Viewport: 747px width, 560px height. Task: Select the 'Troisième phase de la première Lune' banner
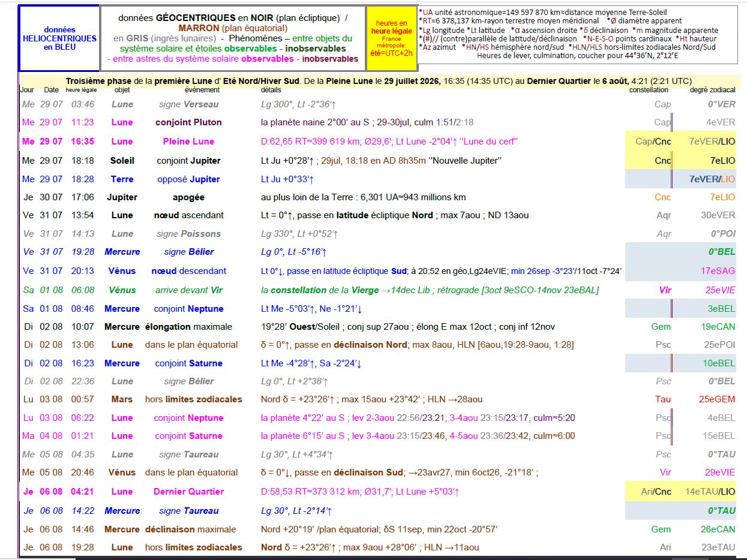(x=378, y=81)
